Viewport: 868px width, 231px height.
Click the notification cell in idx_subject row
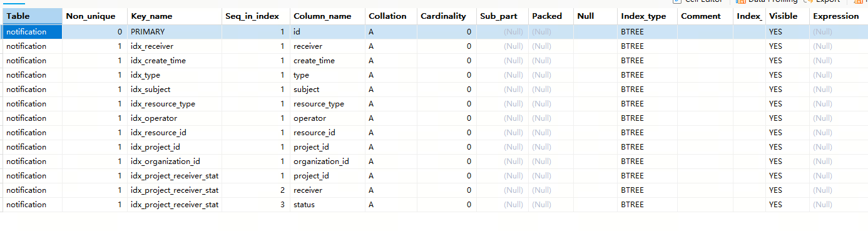pyautogui.click(x=33, y=89)
